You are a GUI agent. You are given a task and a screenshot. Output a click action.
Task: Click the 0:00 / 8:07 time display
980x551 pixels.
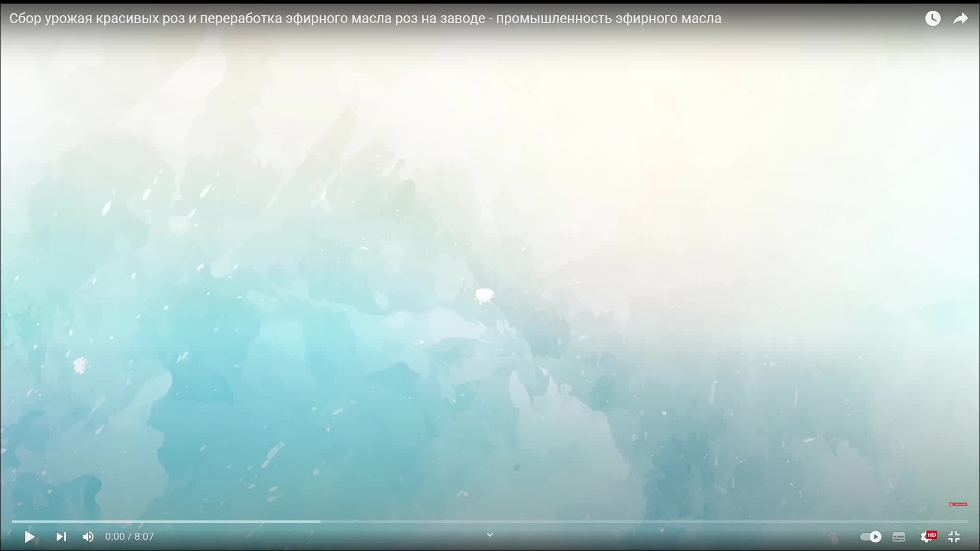(x=129, y=537)
